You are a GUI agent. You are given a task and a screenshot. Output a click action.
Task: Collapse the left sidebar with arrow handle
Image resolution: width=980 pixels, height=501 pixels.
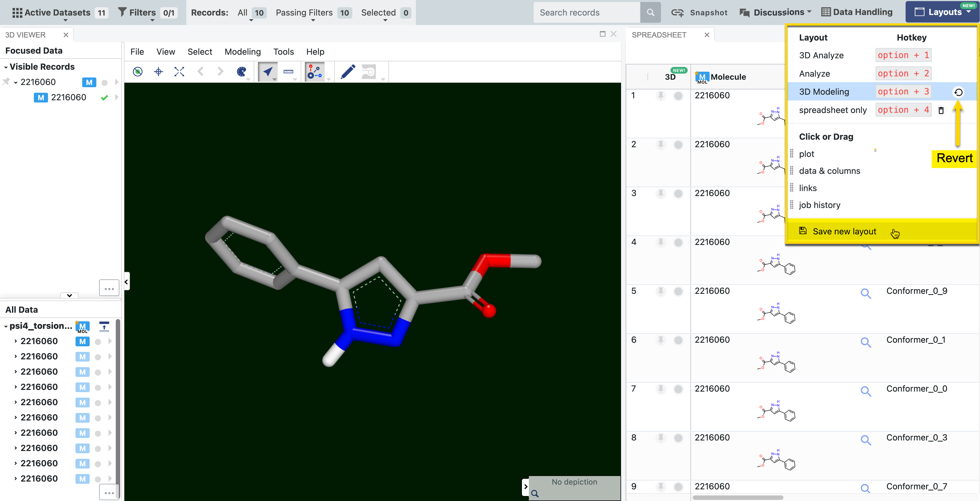point(127,282)
